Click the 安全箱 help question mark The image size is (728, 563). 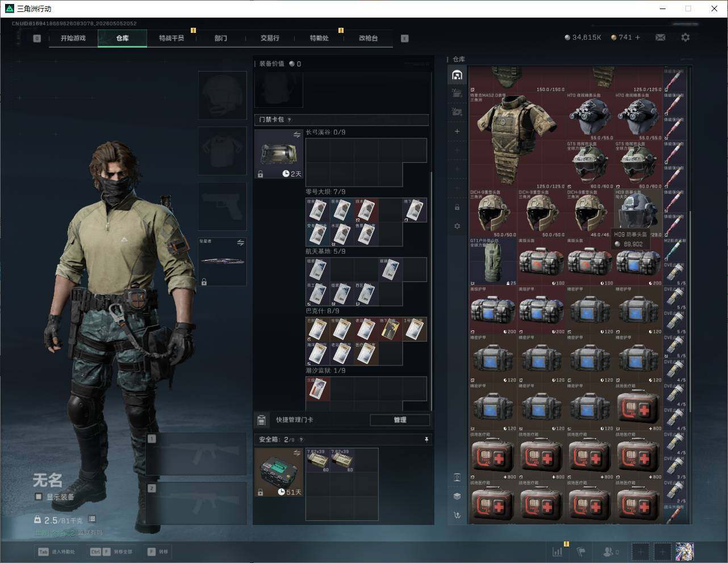[301, 440]
